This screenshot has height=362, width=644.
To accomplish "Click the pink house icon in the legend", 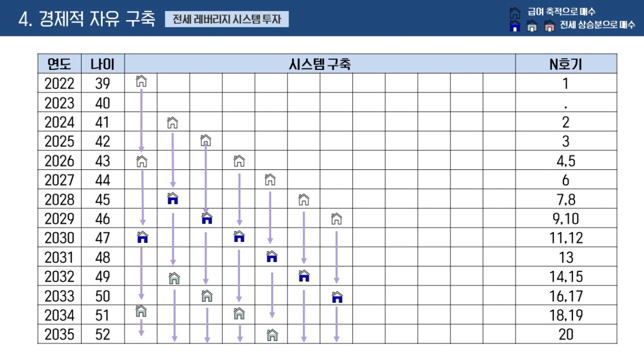I will point(549,26).
